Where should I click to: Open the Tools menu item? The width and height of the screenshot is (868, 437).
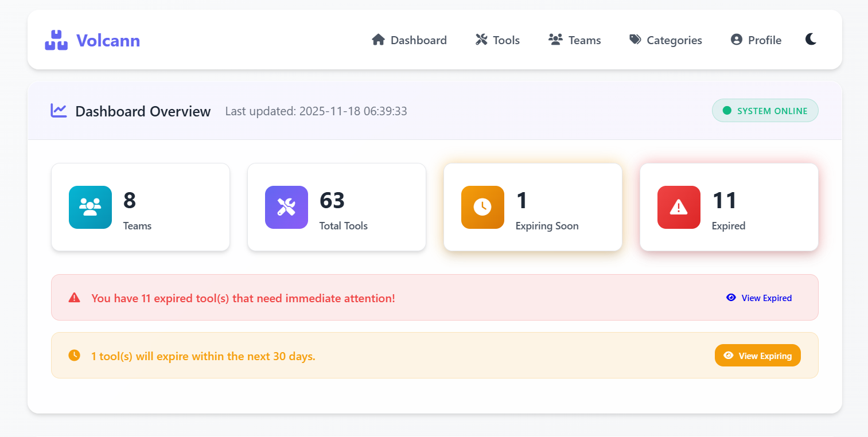coord(497,40)
